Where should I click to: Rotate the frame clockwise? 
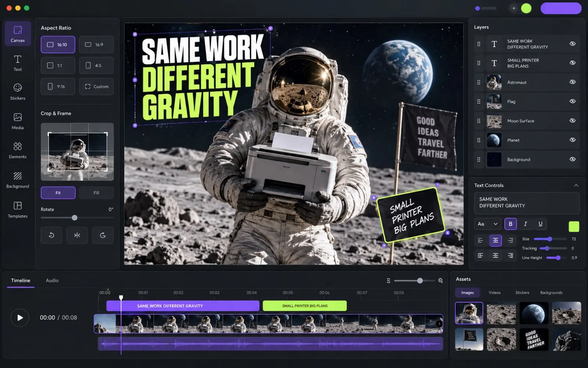103,235
